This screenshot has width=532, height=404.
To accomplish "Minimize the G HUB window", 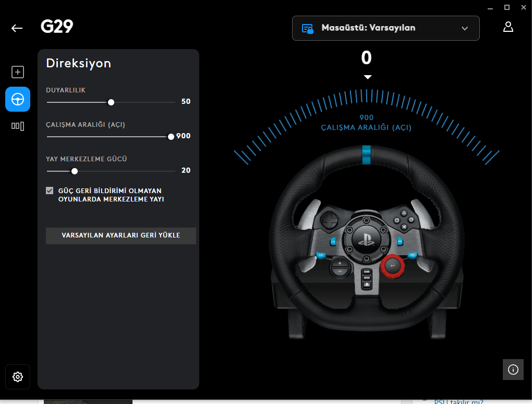I will 490,8.
